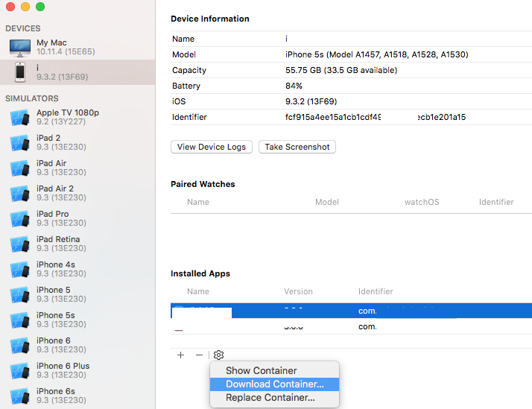Close the Devices window
The height and width of the screenshot is (409, 532).
pos(10,7)
